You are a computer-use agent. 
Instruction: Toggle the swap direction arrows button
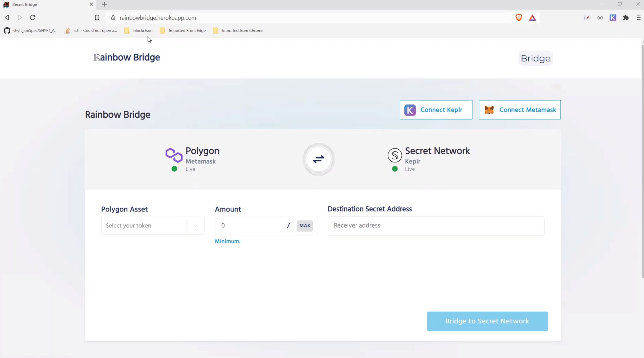tap(318, 159)
